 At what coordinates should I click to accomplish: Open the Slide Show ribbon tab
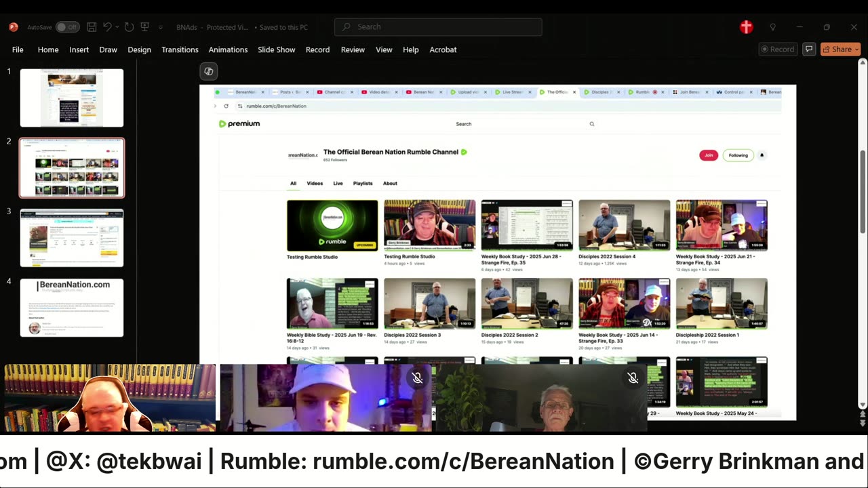pos(276,49)
